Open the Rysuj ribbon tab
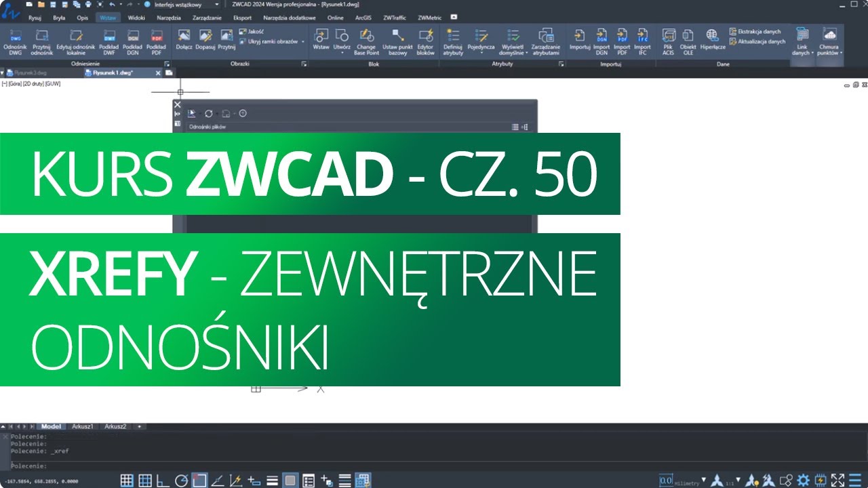This screenshot has width=868, height=488. [x=35, y=18]
